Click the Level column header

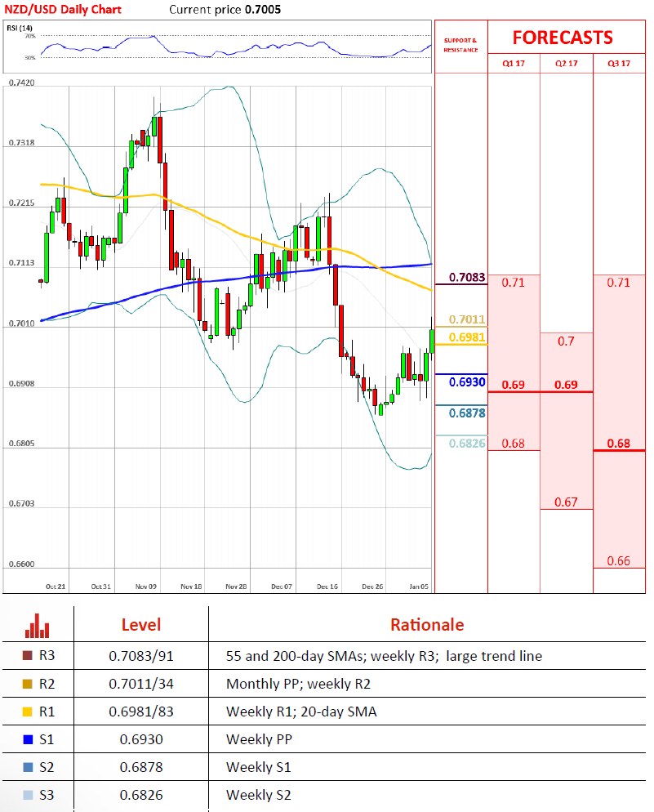click(x=141, y=625)
